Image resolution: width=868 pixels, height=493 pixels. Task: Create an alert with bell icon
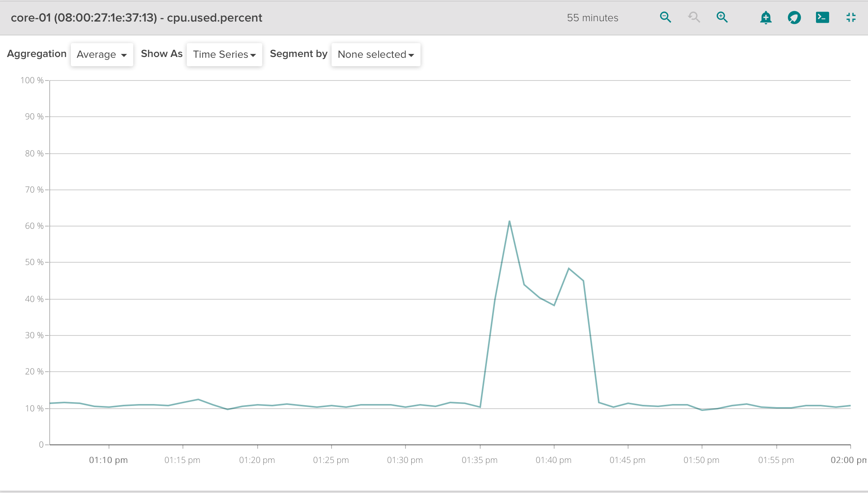(x=766, y=18)
